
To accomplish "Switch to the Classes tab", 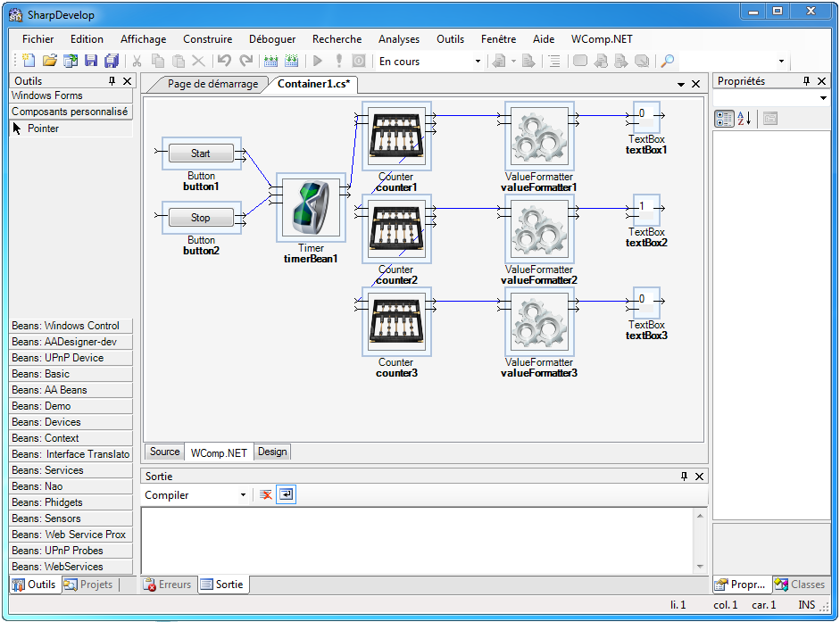I will click(800, 585).
